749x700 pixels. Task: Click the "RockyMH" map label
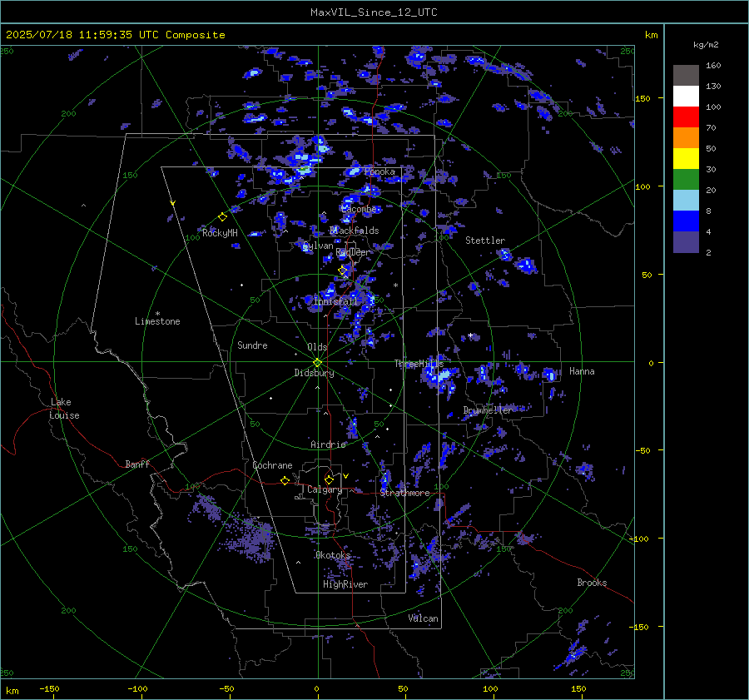[220, 233]
